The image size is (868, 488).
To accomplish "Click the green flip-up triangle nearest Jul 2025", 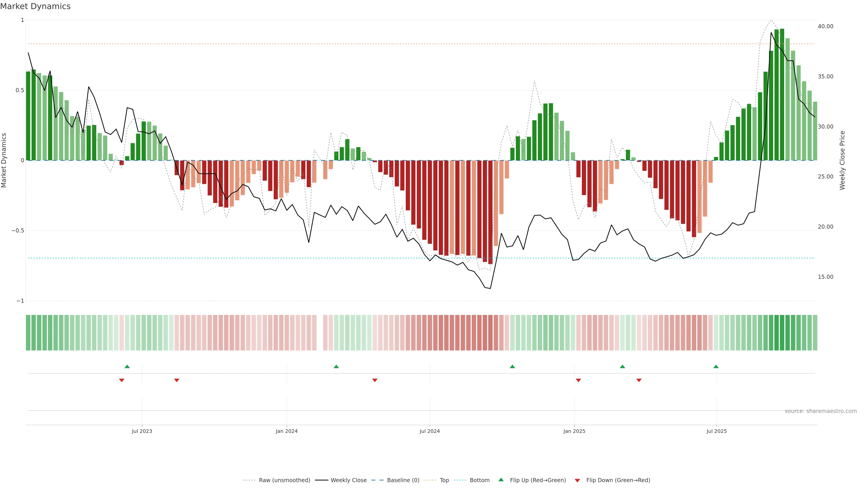I will (716, 366).
